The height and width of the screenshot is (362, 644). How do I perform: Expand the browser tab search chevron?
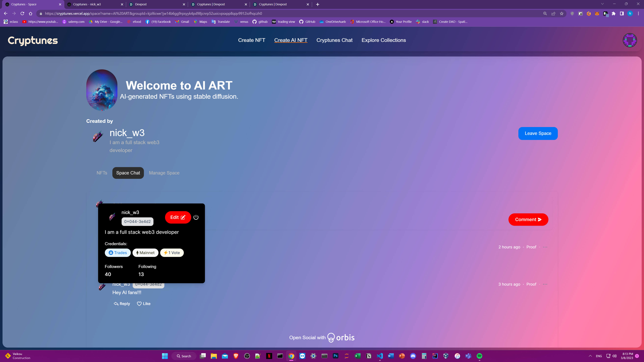(x=602, y=4)
